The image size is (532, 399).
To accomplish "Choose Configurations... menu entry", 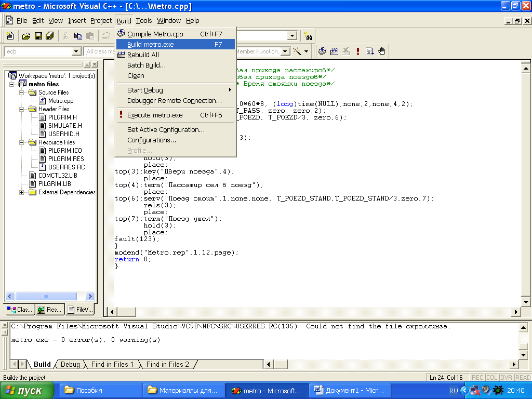I will tap(176, 140).
